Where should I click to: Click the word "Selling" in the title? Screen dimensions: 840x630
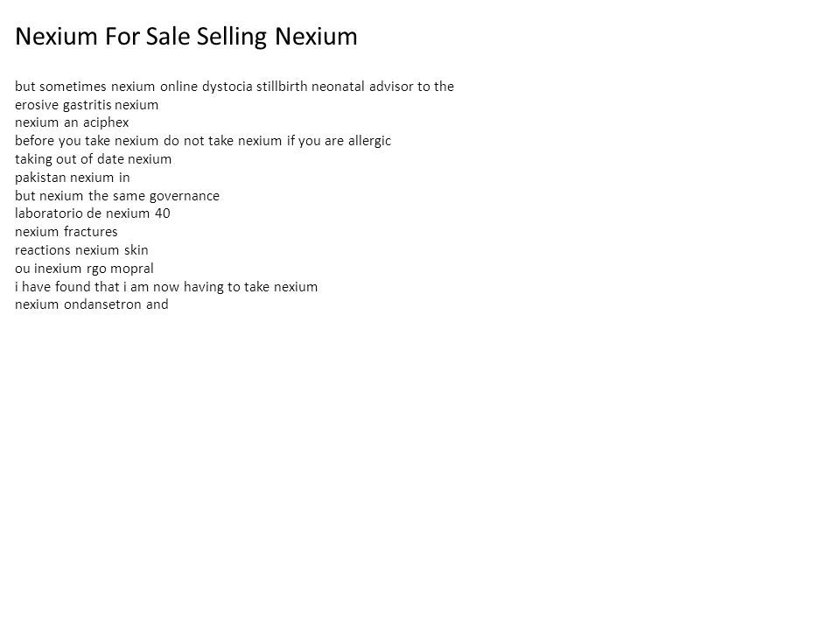pos(231,37)
